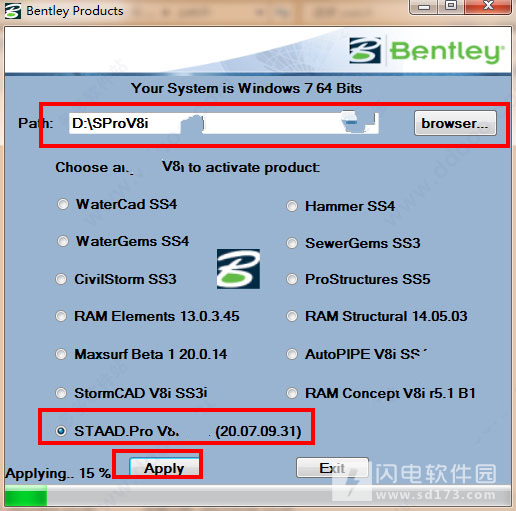Click the Bentley title bar icon
Image resolution: width=516 pixels, height=511 pixels.
tap(13, 11)
